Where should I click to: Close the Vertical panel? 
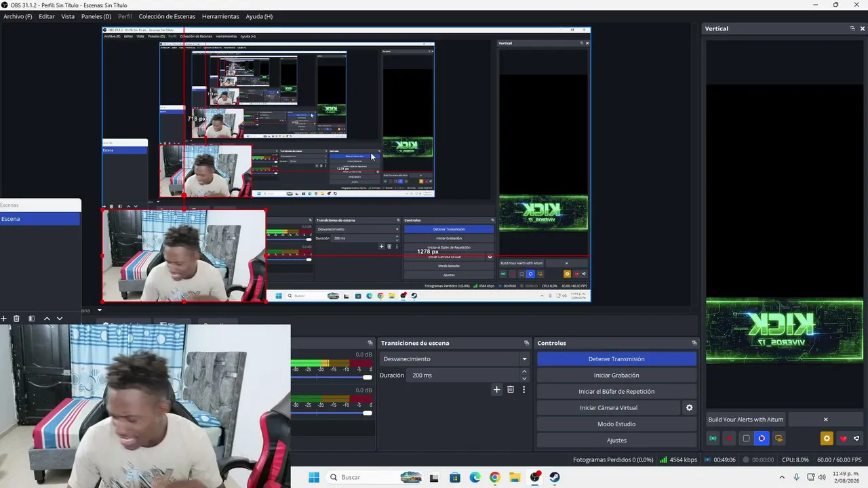pos(863,28)
